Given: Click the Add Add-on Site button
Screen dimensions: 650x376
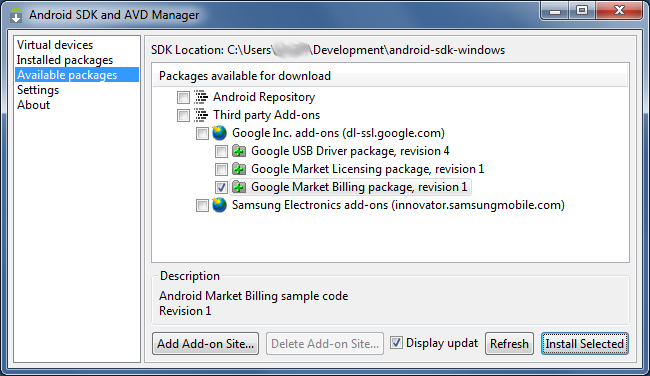Looking at the screenshot, I should (206, 344).
